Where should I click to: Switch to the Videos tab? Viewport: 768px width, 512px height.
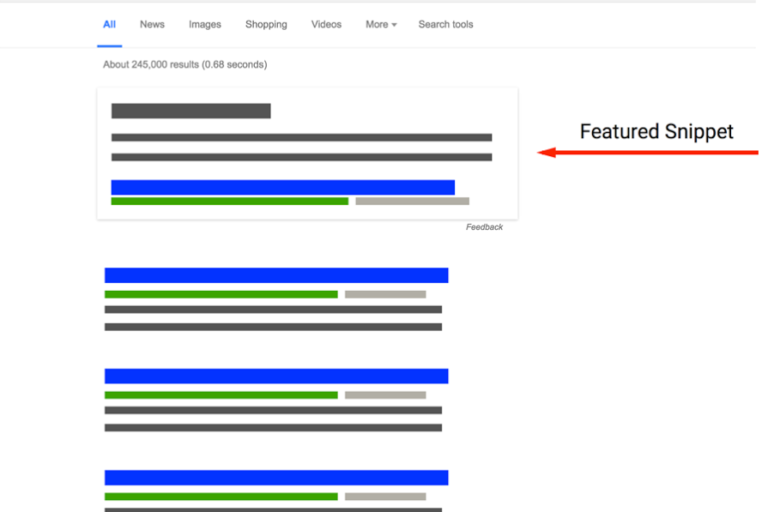[x=326, y=24]
